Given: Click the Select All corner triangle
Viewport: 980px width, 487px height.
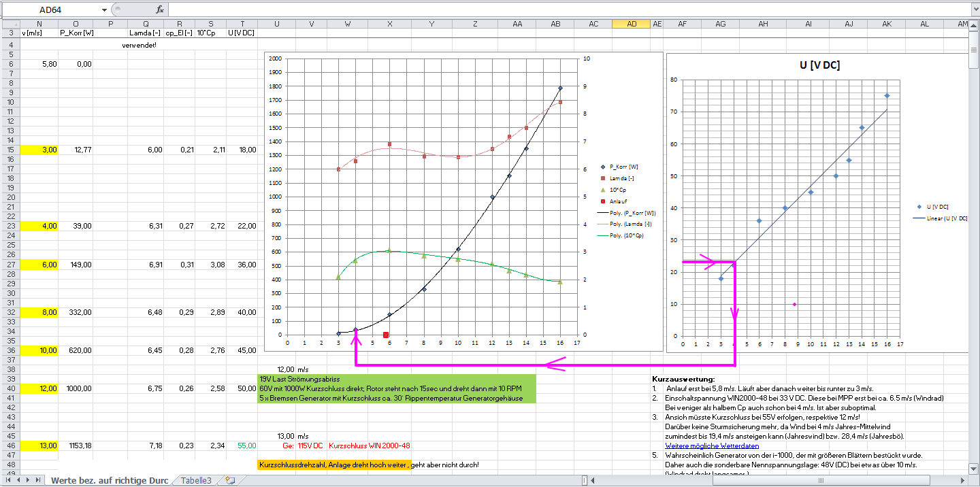Looking at the screenshot, I should [10, 24].
